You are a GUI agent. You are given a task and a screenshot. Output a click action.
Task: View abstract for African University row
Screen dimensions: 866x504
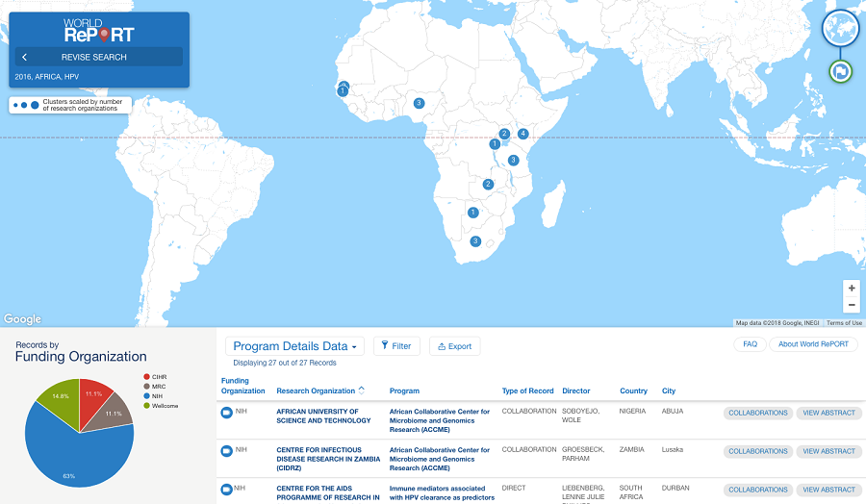point(828,413)
